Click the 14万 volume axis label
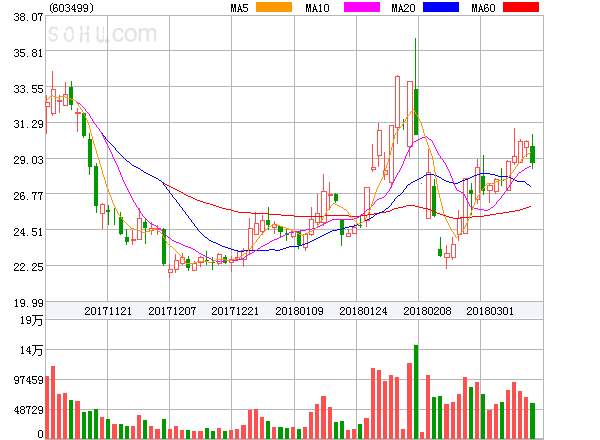The image size is (600, 440). [32, 350]
